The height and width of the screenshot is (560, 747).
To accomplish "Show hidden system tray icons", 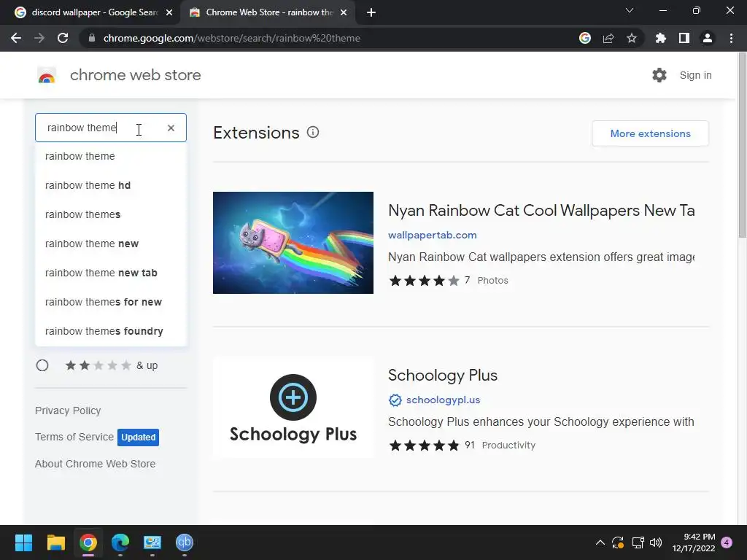I will pos(600,542).
